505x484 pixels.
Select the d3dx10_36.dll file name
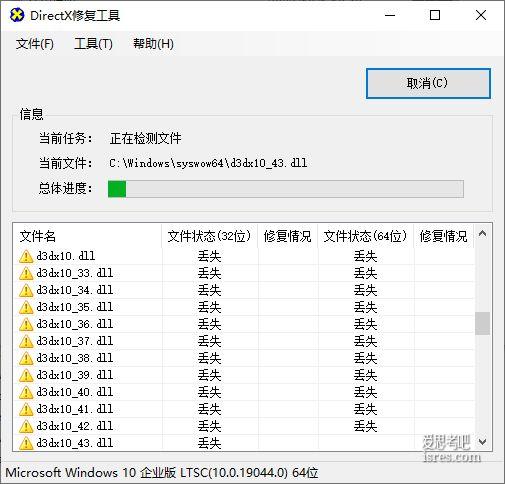(x=75, y=324)
